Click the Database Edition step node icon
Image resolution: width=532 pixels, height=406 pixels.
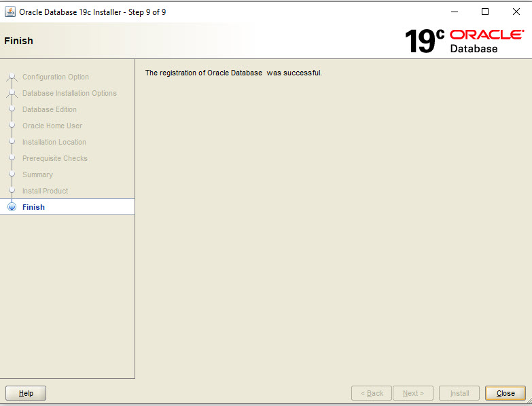click(x=12, y=109)
